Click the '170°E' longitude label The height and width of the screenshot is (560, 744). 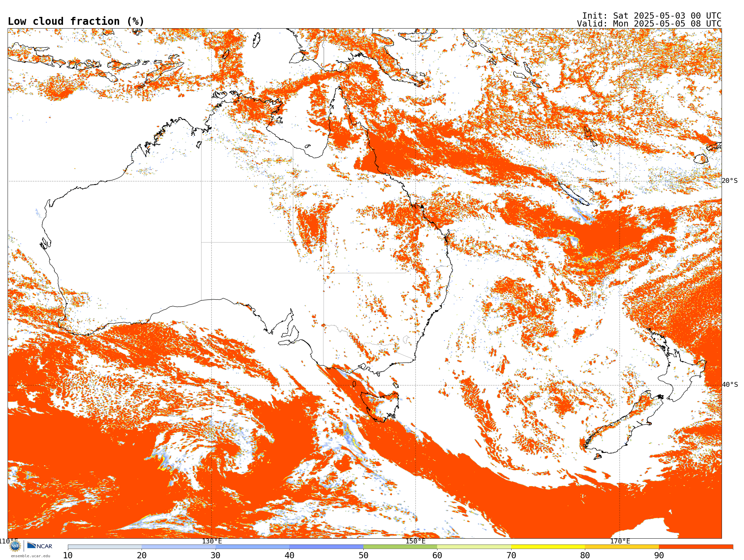pyautogui.click(x=620, y=541)
